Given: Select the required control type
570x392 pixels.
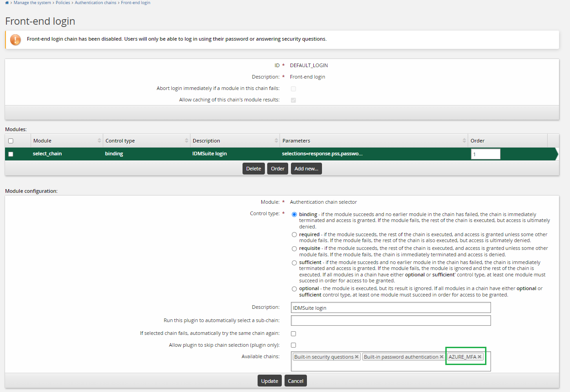Looking at the screenshot, I should pyautogui.click(x=294, y=234).
